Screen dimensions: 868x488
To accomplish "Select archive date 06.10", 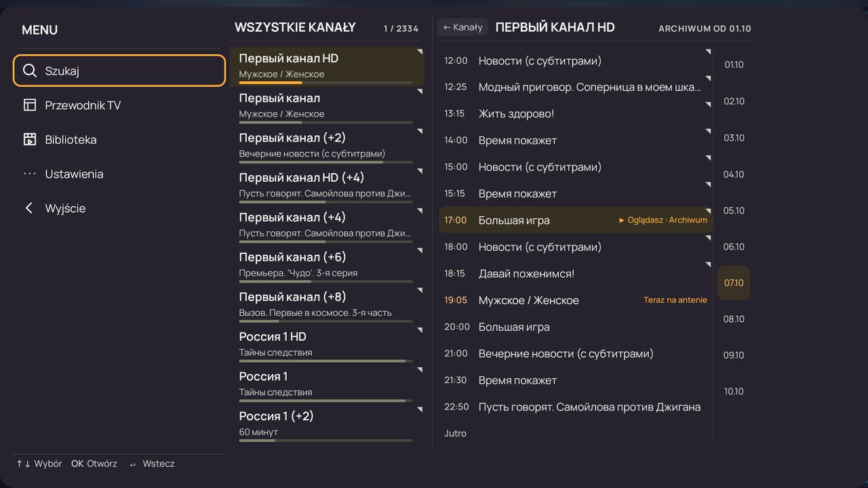I will pyautogui.click(x=734, y=247).
